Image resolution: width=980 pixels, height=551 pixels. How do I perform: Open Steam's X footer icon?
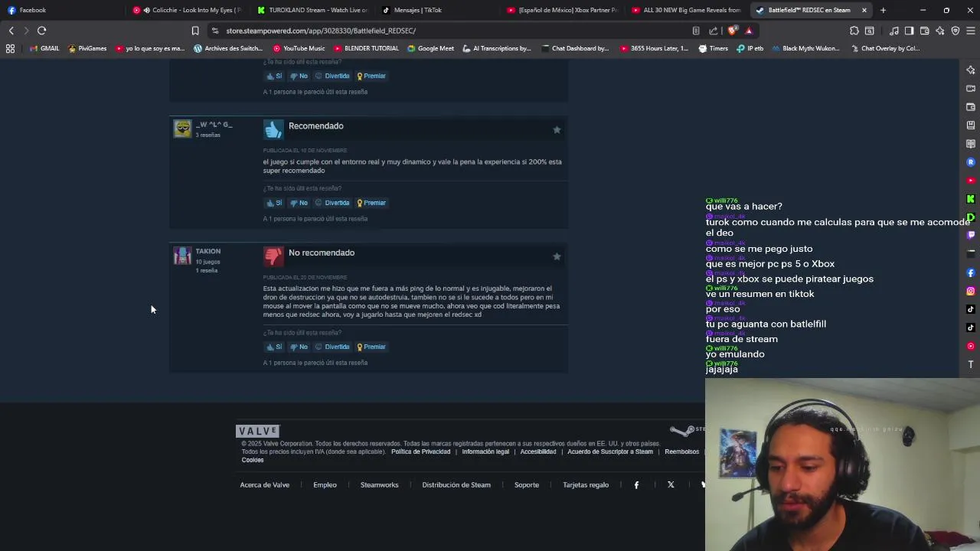click(671, 485)
